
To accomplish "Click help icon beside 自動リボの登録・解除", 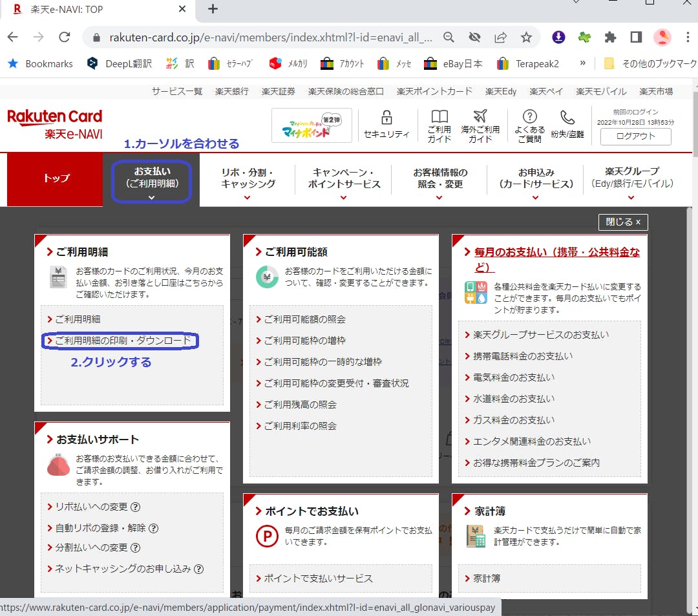I will (x=154, y=528).
